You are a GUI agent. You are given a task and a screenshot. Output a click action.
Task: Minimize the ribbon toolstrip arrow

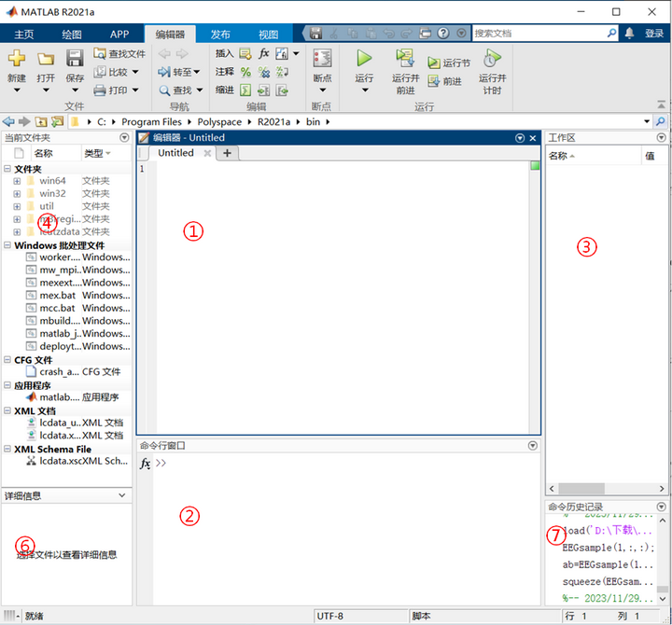click(662, 104)
